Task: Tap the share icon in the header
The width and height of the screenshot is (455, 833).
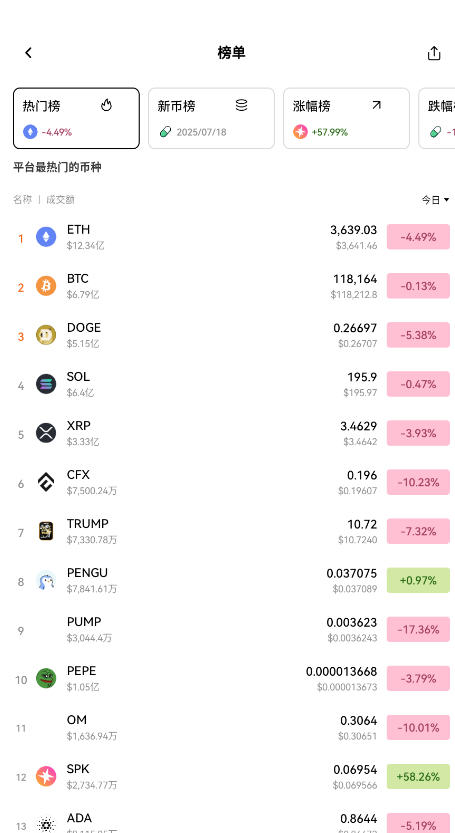Action: point(434,53)
